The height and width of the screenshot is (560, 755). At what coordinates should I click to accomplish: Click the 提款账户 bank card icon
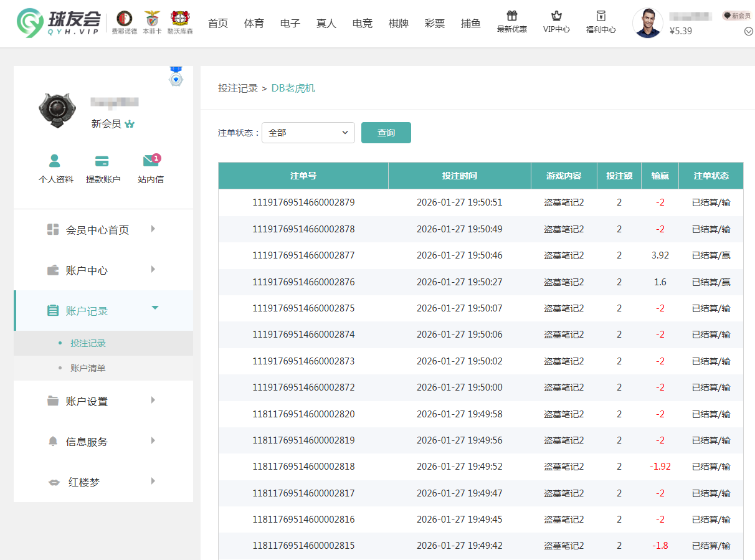103,160
